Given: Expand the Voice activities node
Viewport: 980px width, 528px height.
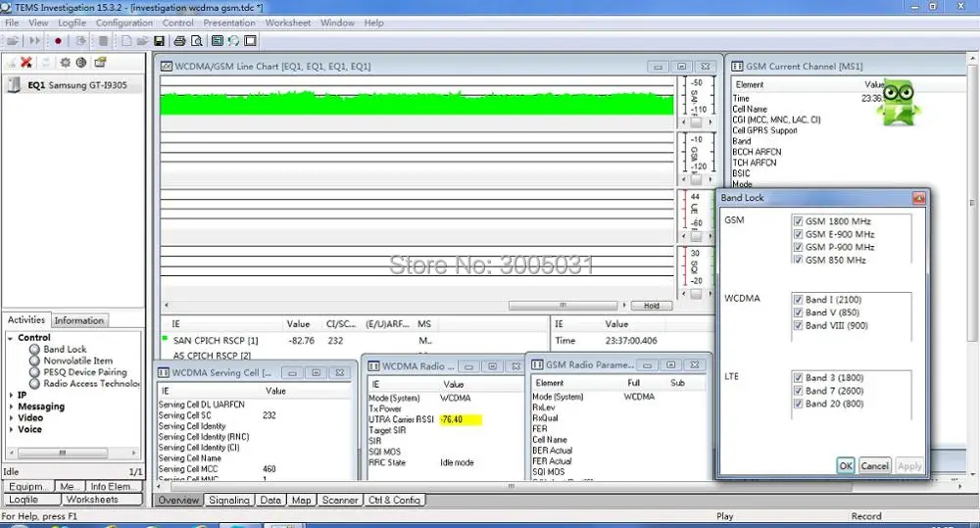Looking at the screenshot, I should (x=11, y=429).
